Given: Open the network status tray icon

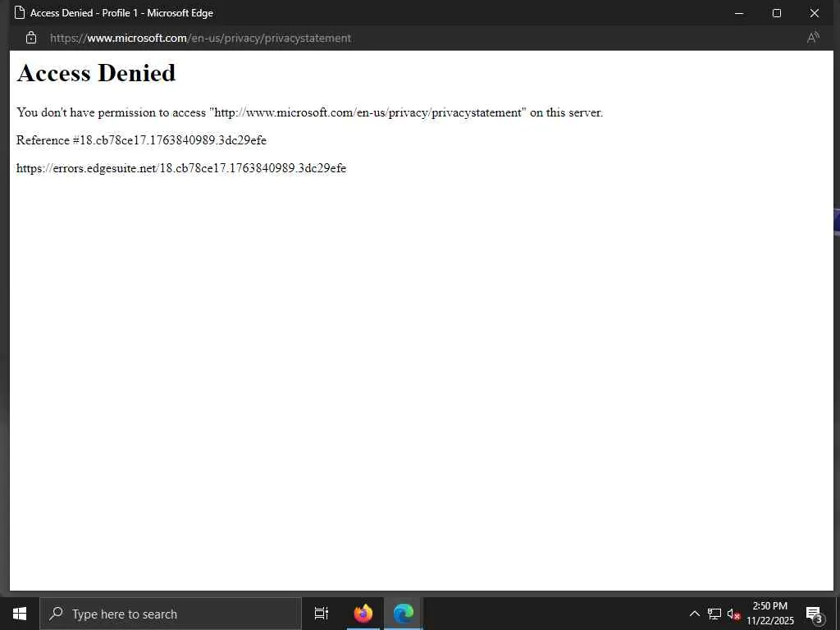Looking at the screenshot, I should point(714,614).
